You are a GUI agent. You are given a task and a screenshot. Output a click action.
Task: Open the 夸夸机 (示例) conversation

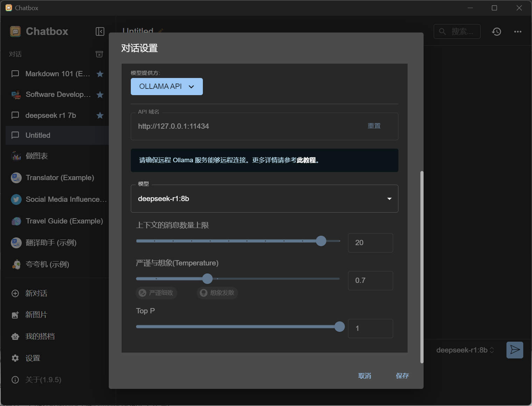tap(57, 264)
